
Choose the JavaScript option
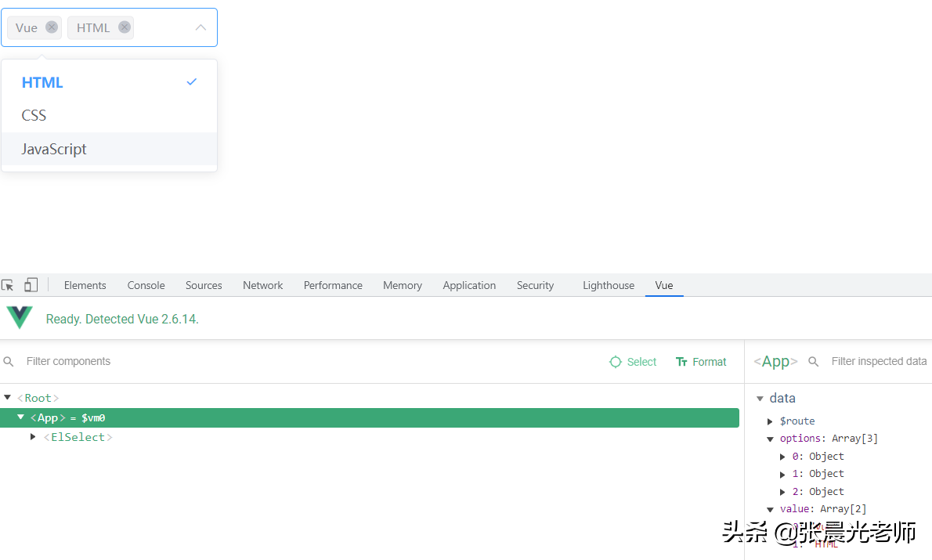(54, 149)
